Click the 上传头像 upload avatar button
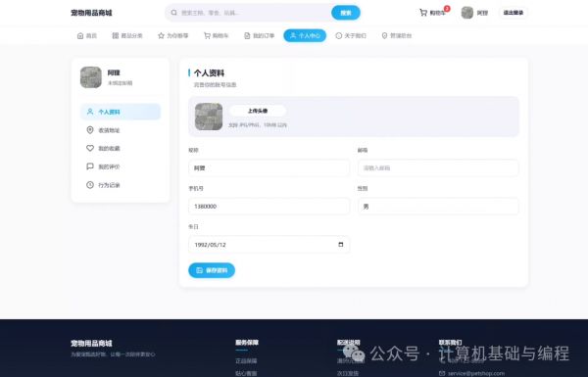 [x=258, y=111]
